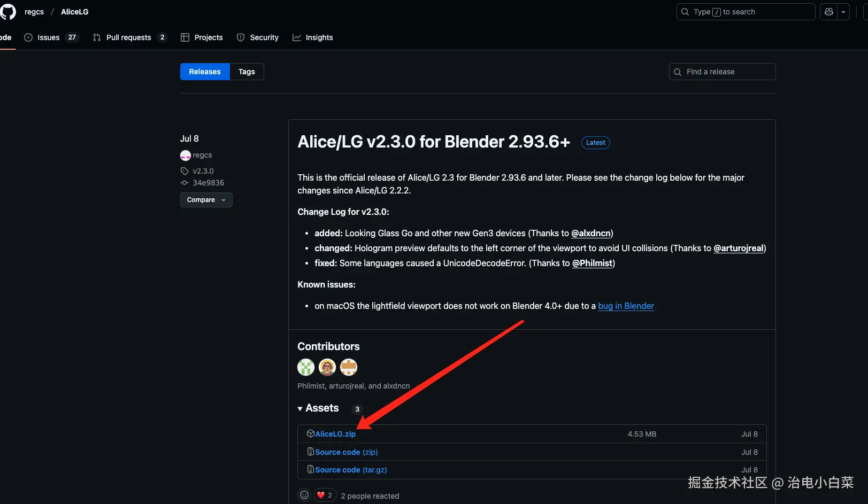Open the v2.3.0 tag link
The height and width of the screenshot is (504, 868).
click(x=203, y=171)
